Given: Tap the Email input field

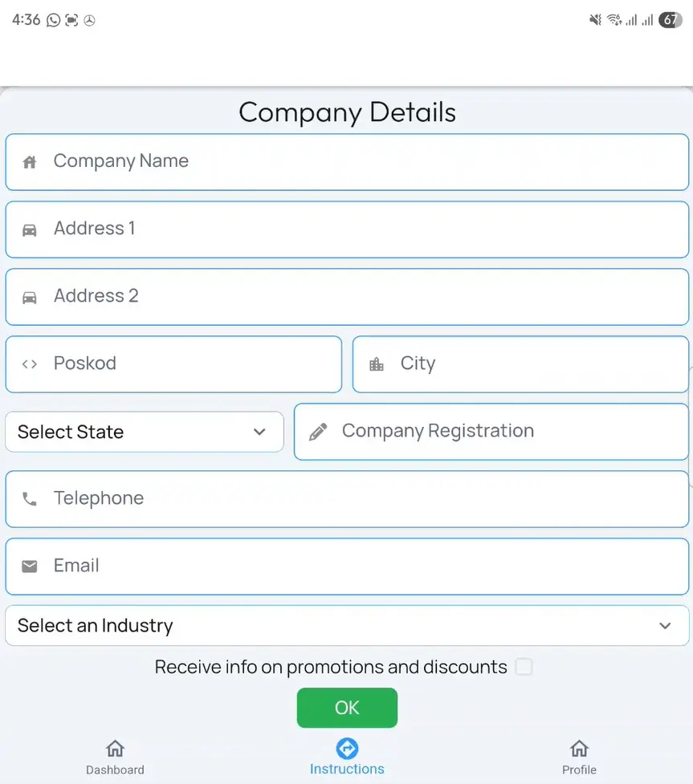Looking at the screenshot, I should point(361,566).
